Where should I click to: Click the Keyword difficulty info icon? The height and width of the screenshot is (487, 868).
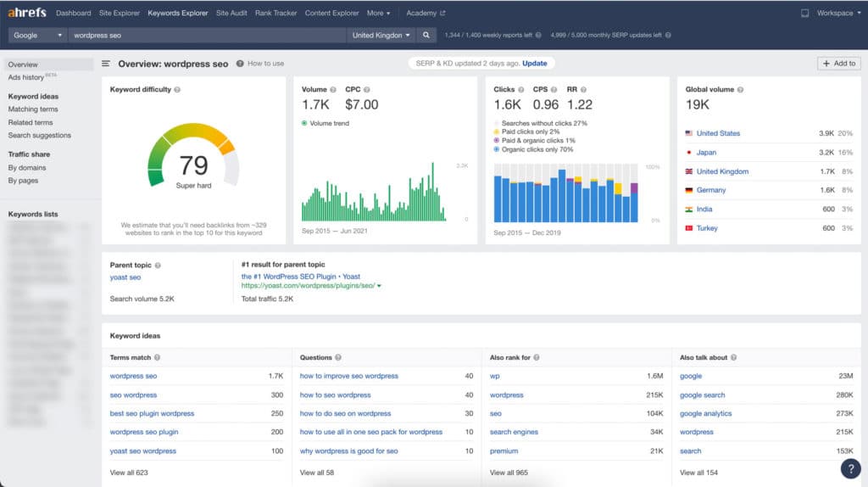pos(177,90)
